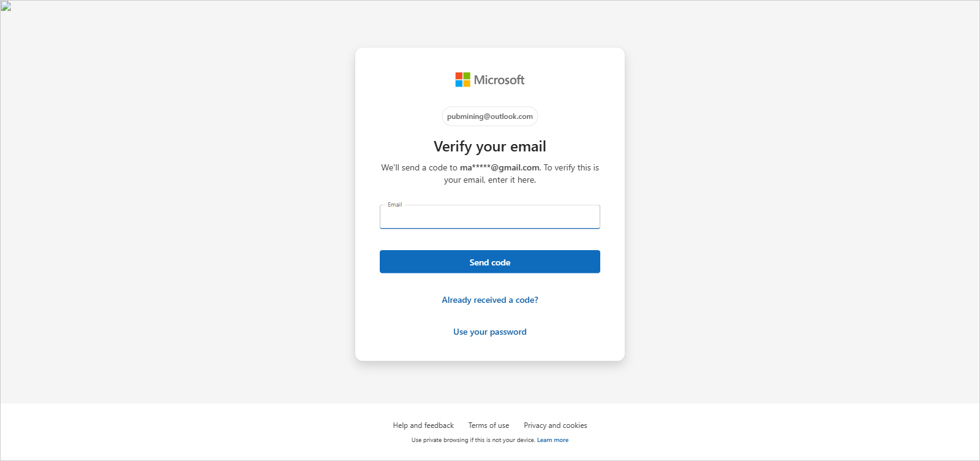
Task: Click the 'your email, enter it here' text
Action: (x=489, y=180)
